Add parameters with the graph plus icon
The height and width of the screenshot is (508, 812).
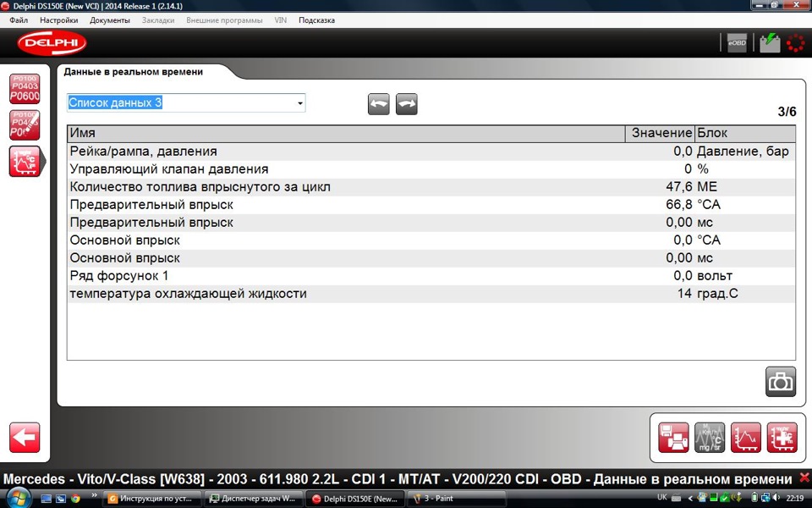click(782, 438)
